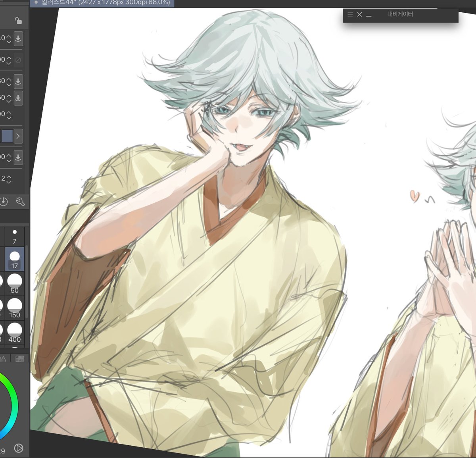Click the stepper arrows beside the value ending in 30

click(9, 81)
